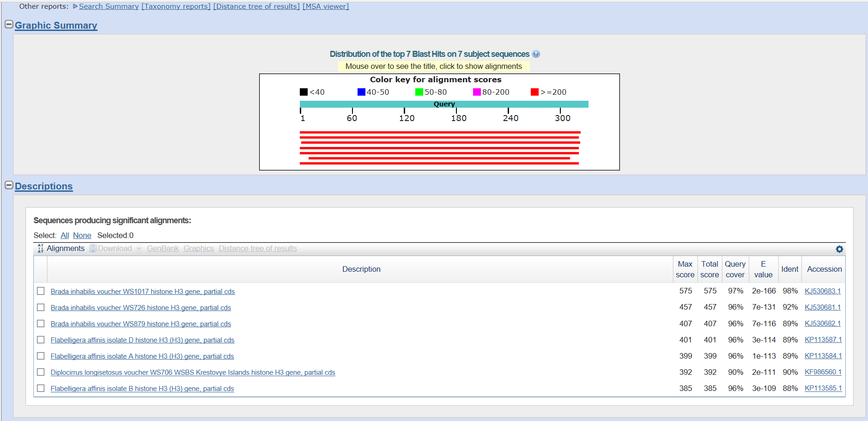
Task: Collapse the Descriptions section
Action: click(x=9, y=185)
